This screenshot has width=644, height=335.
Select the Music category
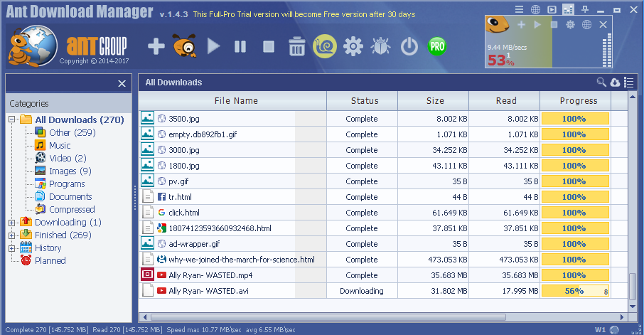coord(60,145)
